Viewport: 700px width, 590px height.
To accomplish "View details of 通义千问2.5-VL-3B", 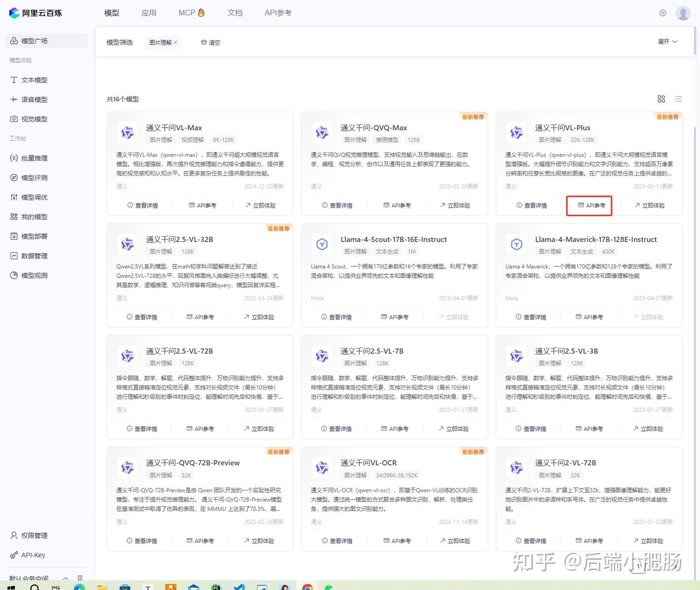I will click(x=531, y=429).
